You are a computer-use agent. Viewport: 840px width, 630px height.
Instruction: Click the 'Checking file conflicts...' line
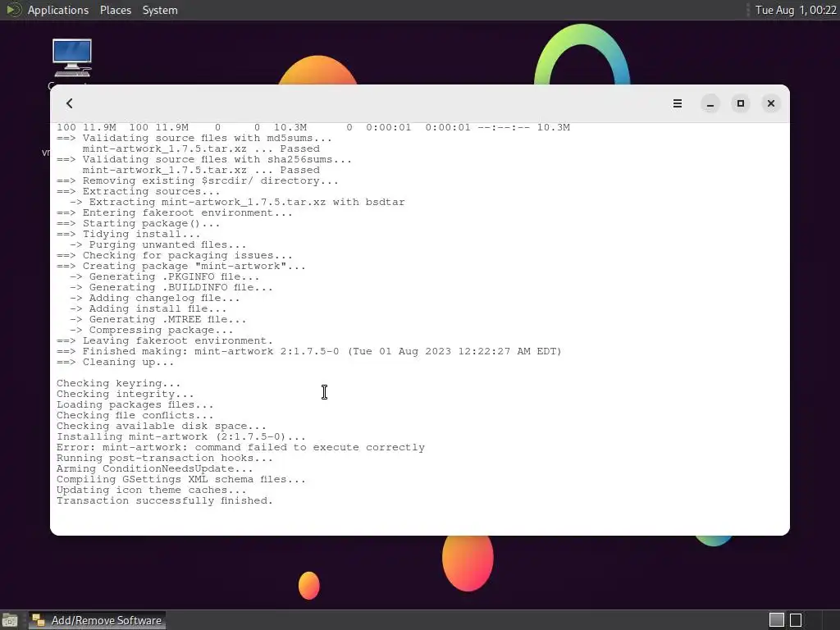point(135,415)
